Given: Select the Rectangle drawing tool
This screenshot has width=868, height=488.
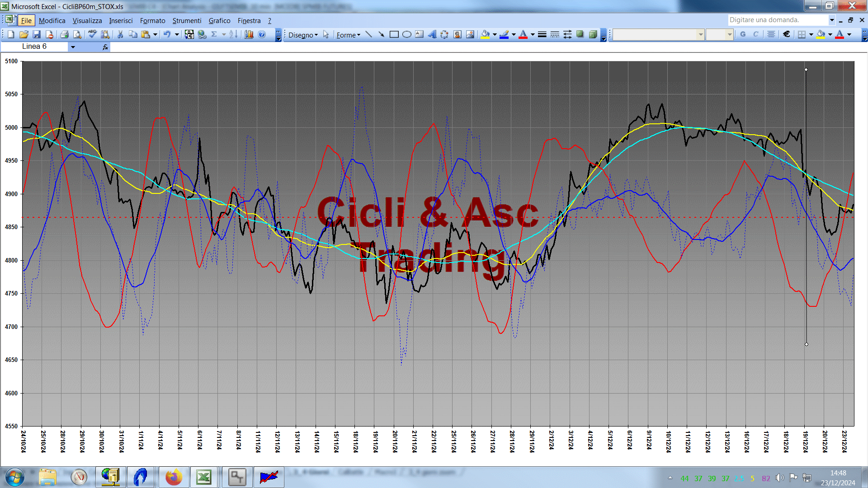Looking at the screenshot, I should 394,34.
